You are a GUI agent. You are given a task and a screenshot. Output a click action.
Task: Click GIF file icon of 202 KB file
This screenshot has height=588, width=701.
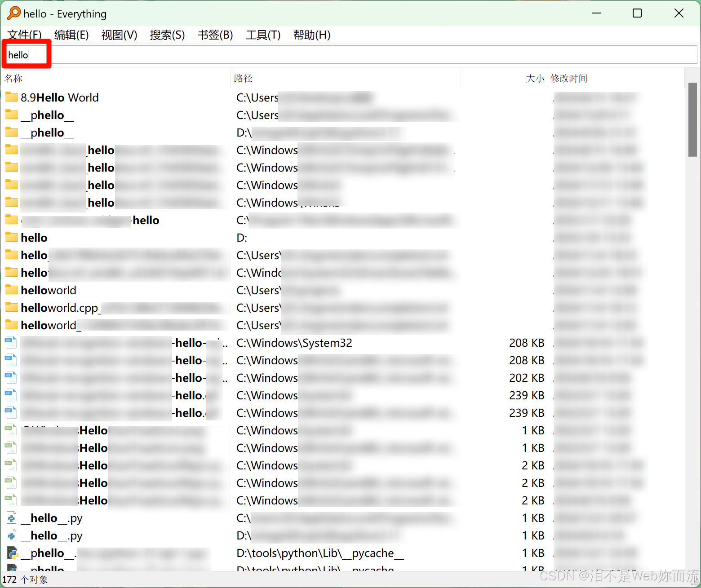(x=11, y=378)
